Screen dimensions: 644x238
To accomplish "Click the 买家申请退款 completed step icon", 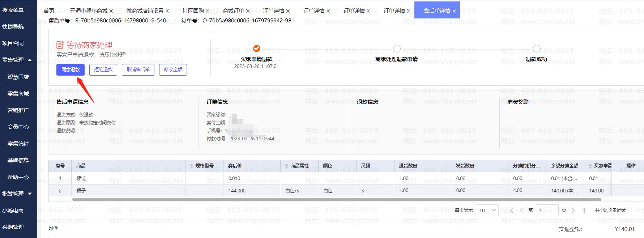I will (x=256, y=48).
